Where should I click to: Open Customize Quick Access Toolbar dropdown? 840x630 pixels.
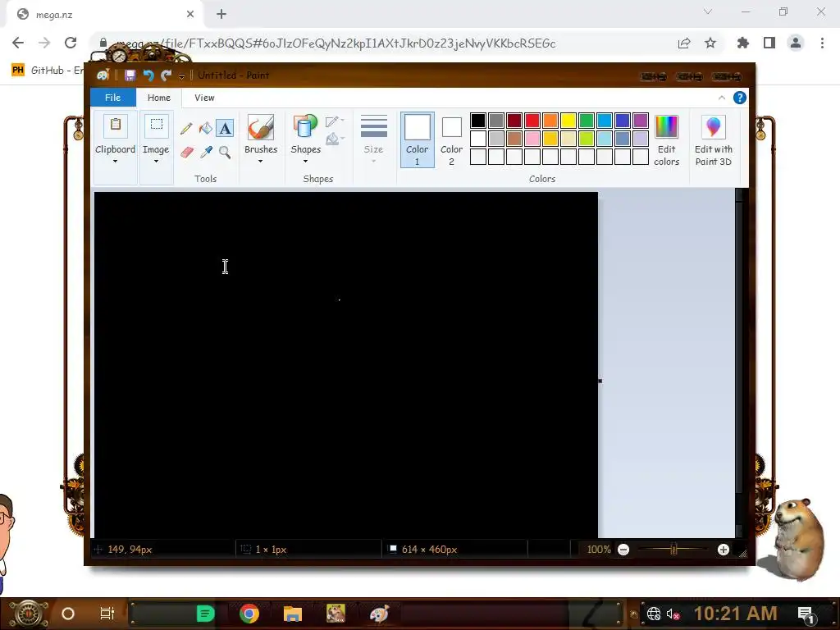[181, 76]
